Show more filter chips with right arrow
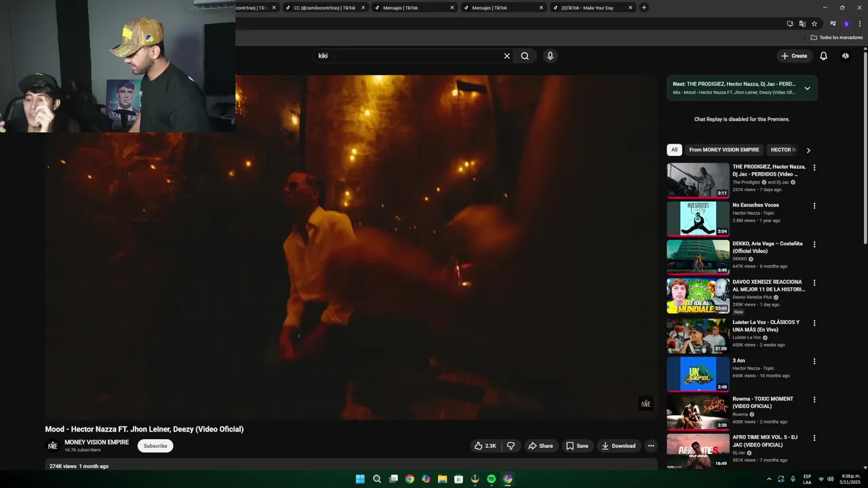868x488 pixels. [x=808, y=150]
